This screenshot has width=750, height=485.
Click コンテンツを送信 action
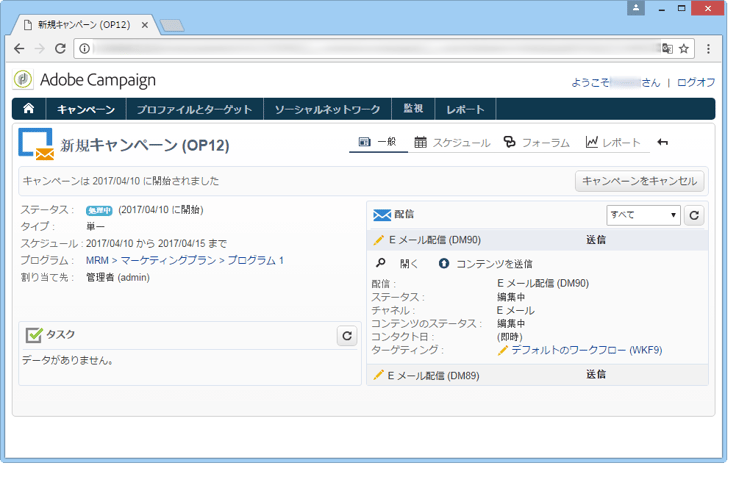[494, 264]
